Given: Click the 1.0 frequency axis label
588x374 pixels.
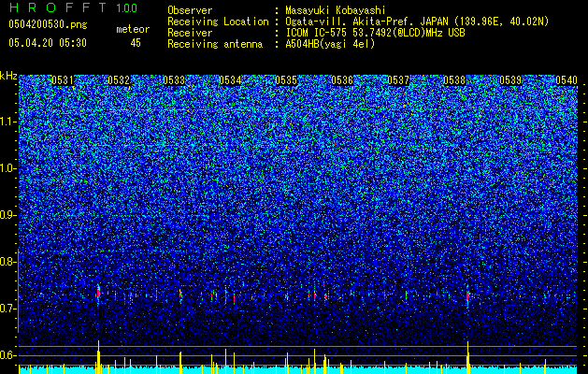Looking at the screenshot, I should (7, 168).
